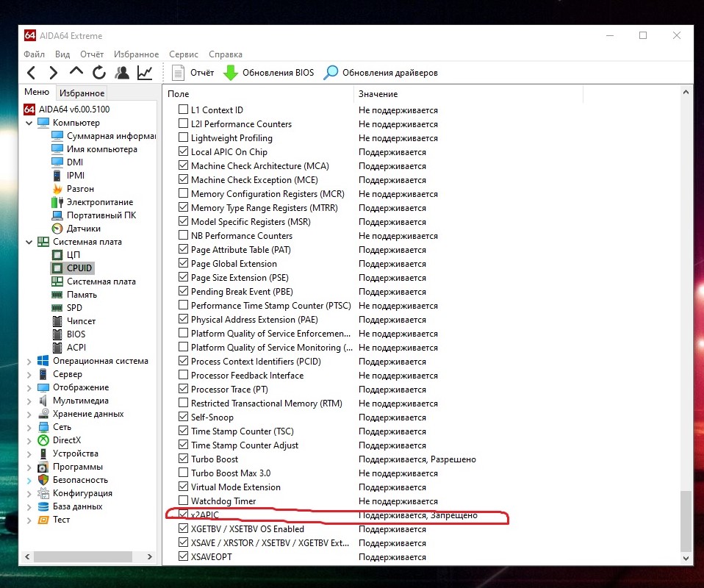Click the tree panel horizontal scrollbar thumb
Screen dimensions: 704x588
(83, 556)
